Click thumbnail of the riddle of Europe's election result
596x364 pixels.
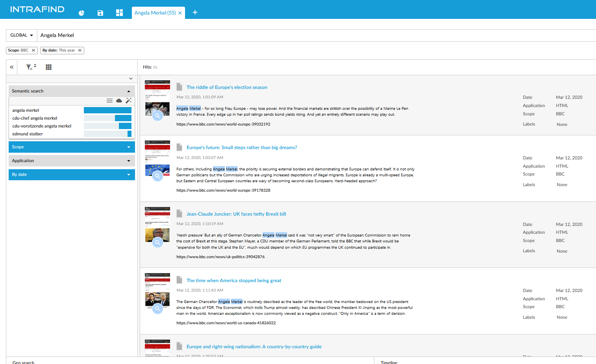pos(157,98)
